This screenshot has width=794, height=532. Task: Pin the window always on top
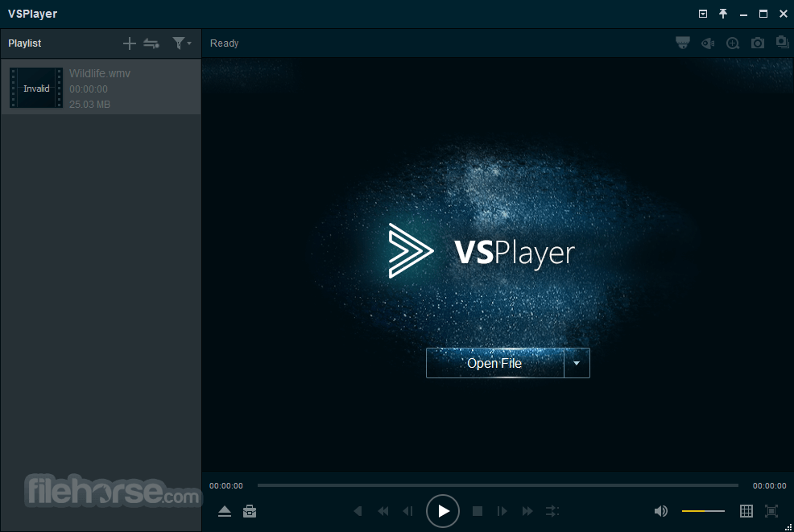click(x=723, y=14)
